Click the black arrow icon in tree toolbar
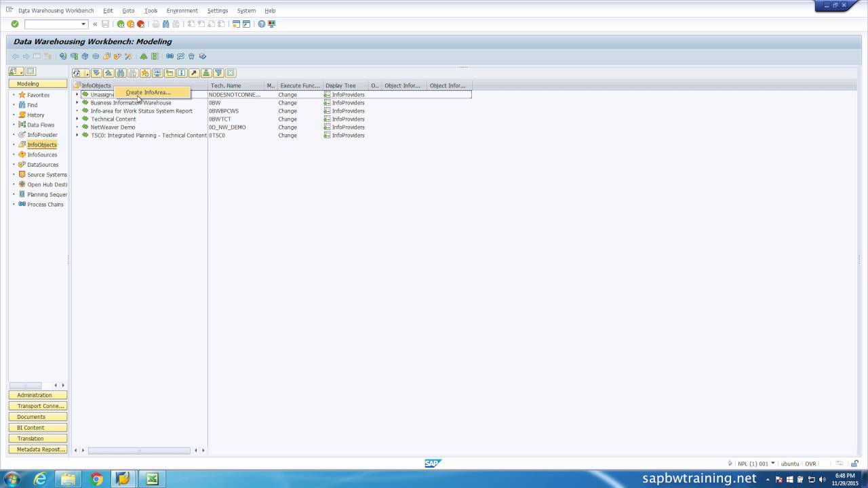868x488 pixels. [x=194, y=73]
